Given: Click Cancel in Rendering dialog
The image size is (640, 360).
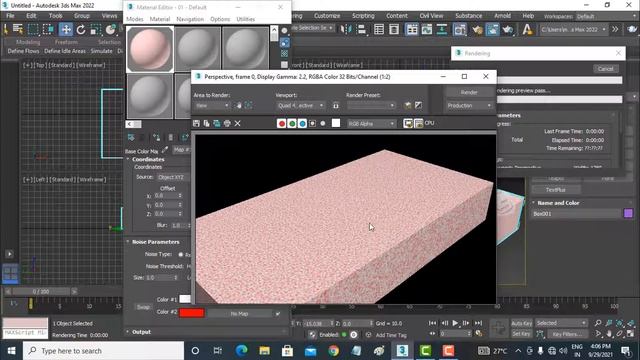Looking at the screenshot, I should point(605,69).
